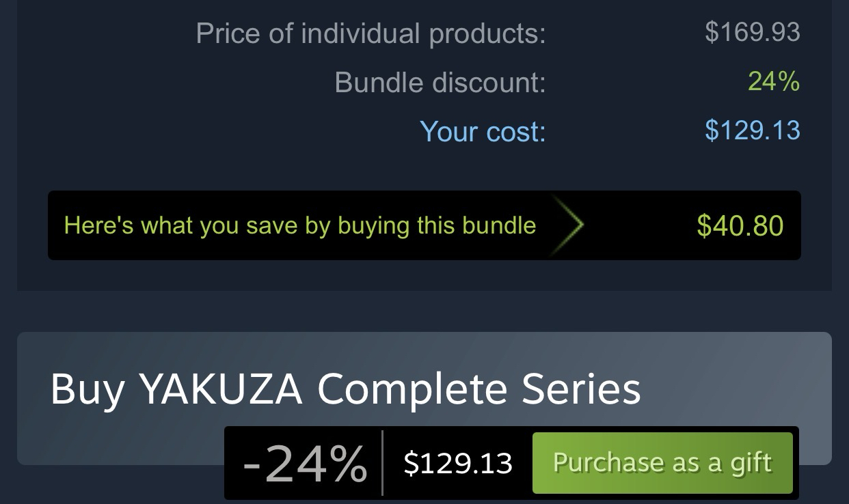Viewport: 849px width, 504px height.
Task: Click the -24% discount badge
Action: coord(304,464)
